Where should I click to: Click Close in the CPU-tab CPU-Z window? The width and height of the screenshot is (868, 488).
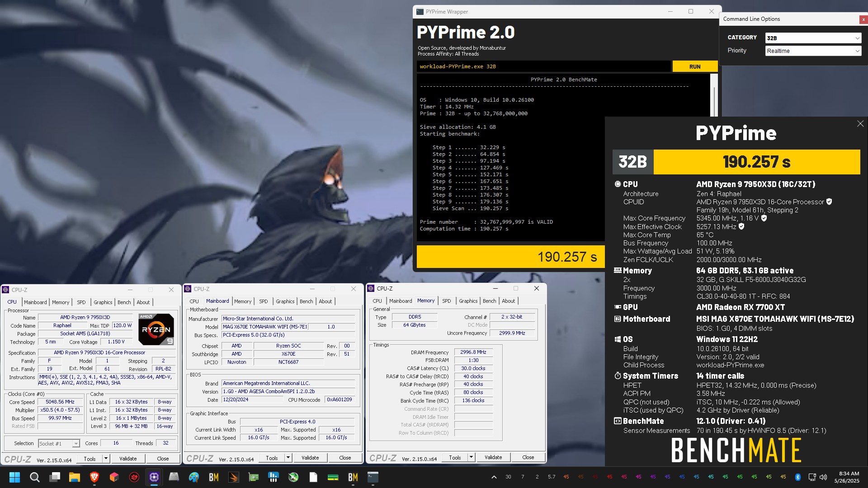(163, 459)
